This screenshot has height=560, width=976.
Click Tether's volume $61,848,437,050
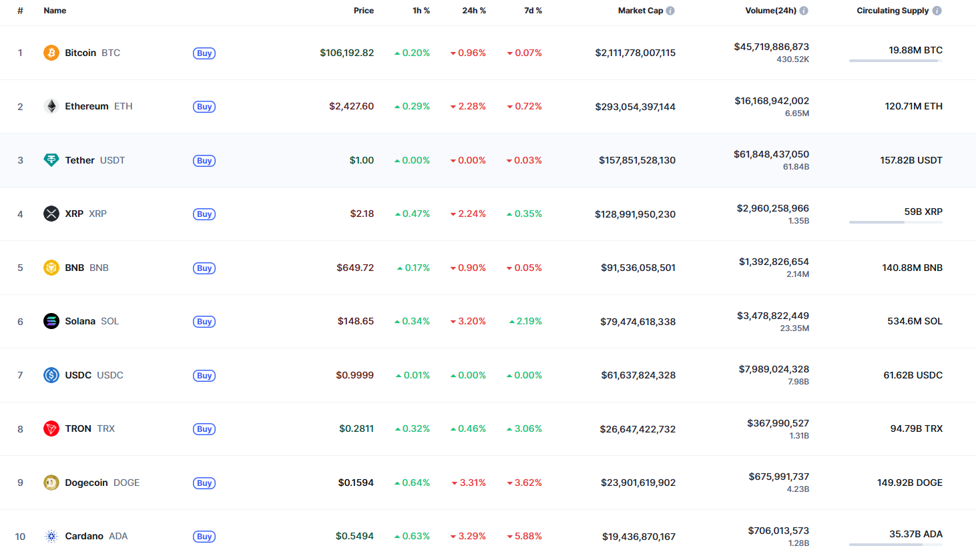(x=771, y=154)
